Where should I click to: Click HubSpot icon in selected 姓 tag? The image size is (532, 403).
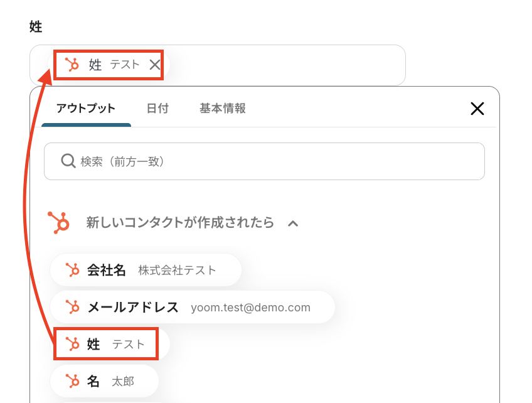(72, 65)
